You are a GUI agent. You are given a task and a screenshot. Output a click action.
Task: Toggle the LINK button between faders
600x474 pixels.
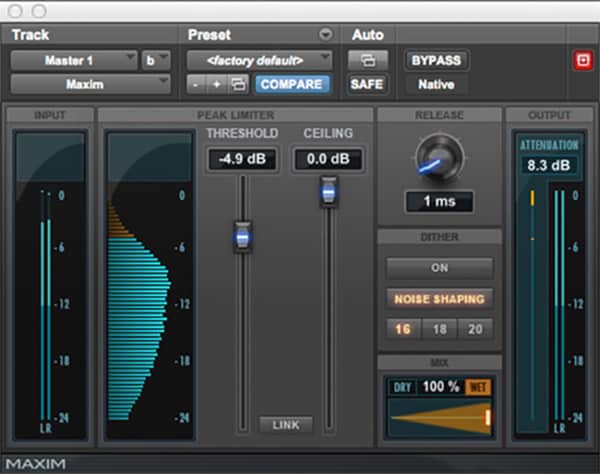286,425
